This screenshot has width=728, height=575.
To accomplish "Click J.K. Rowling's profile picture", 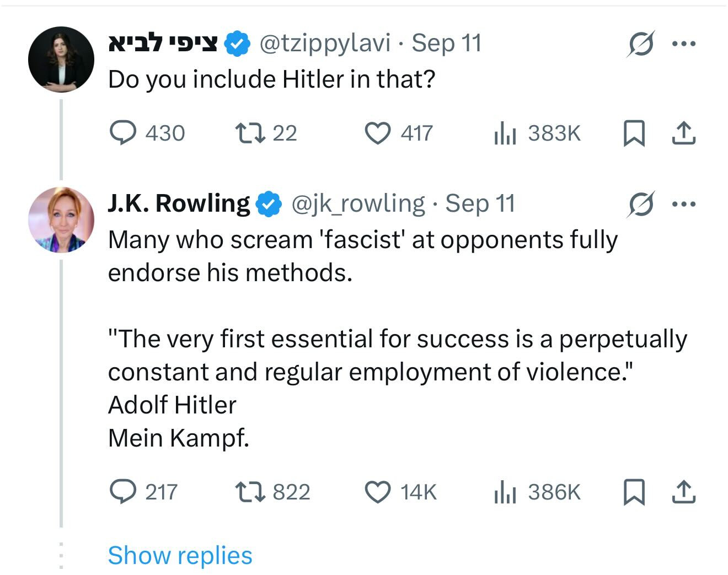I will [61, 219].
